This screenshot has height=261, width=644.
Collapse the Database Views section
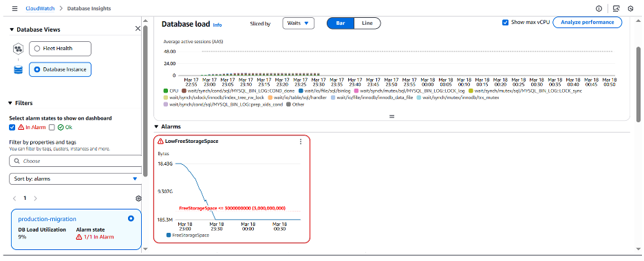point(12,30)
